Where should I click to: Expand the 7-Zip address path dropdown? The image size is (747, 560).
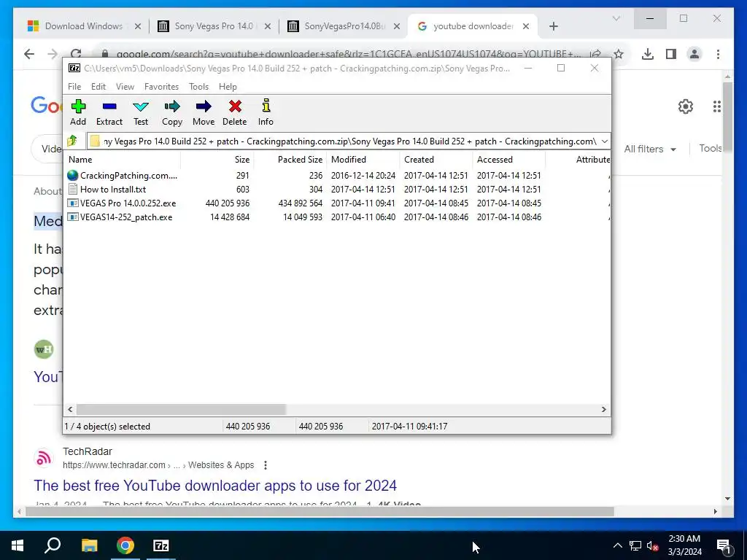[x=605, y=141]
